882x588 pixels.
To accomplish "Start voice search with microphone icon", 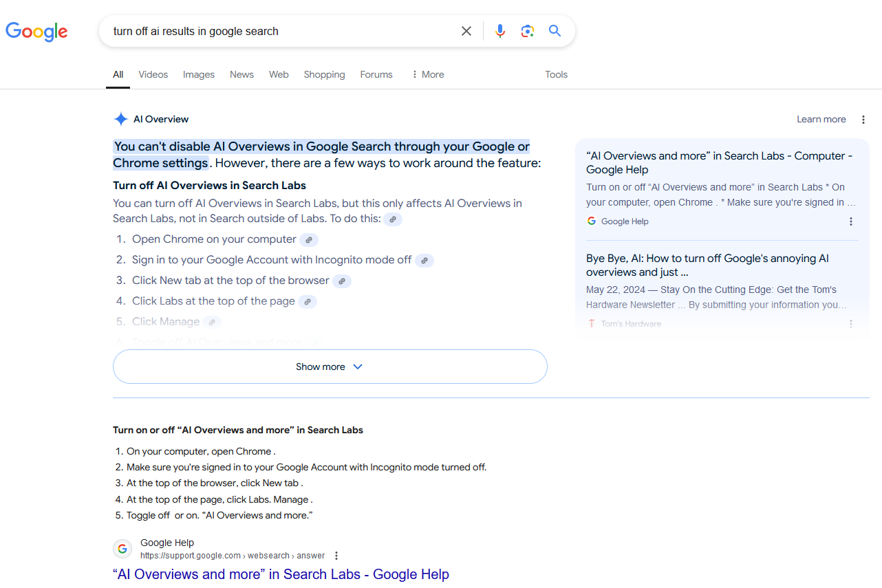I will click(500, 31).
